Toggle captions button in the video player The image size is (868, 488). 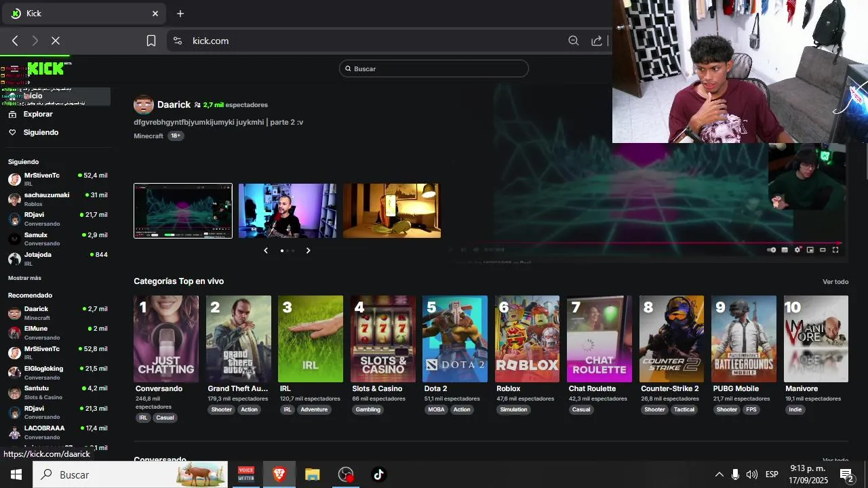tap(785, 250)
